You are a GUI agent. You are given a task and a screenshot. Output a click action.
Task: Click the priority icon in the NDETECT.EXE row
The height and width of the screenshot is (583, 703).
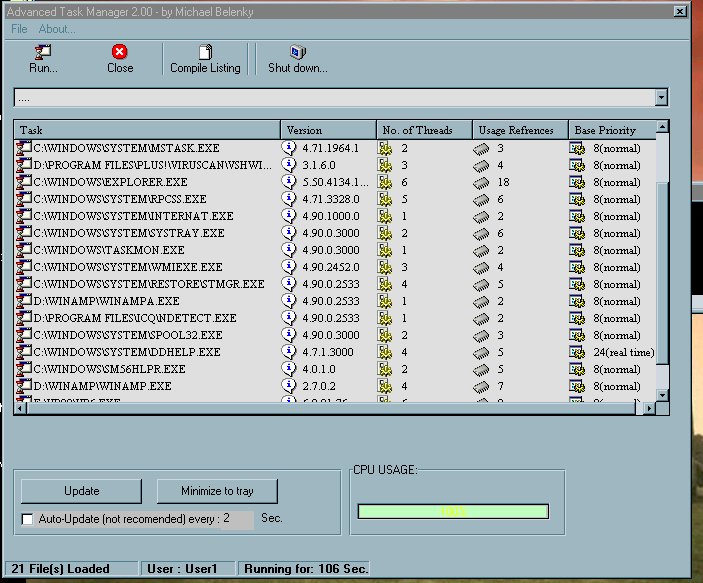coord(577,318)
